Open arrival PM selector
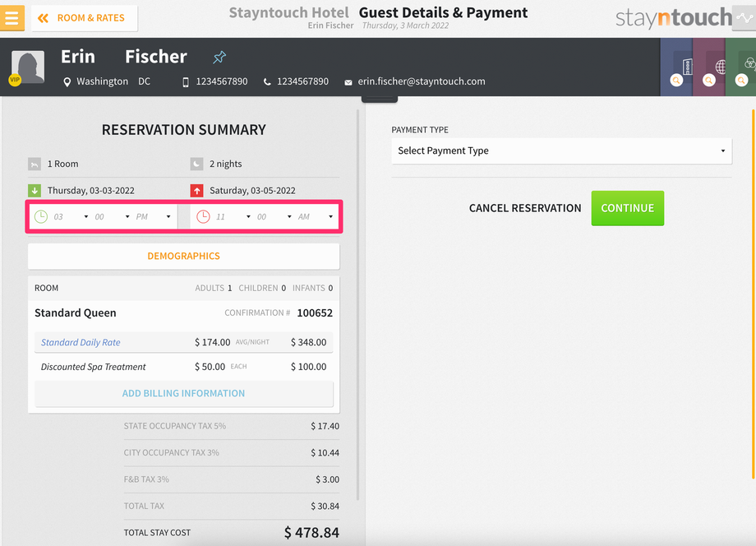The image size is (756, 546). tap(154, 217)
